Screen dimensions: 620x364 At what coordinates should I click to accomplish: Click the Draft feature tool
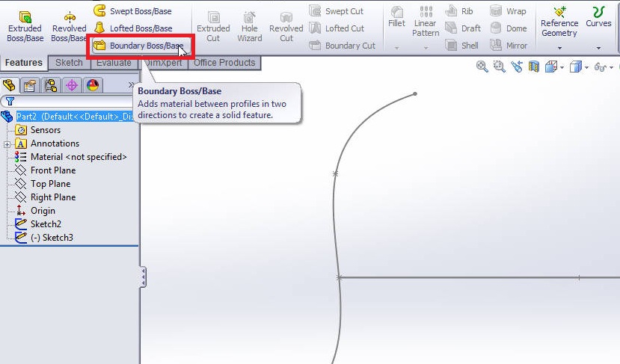pos(463,28)
